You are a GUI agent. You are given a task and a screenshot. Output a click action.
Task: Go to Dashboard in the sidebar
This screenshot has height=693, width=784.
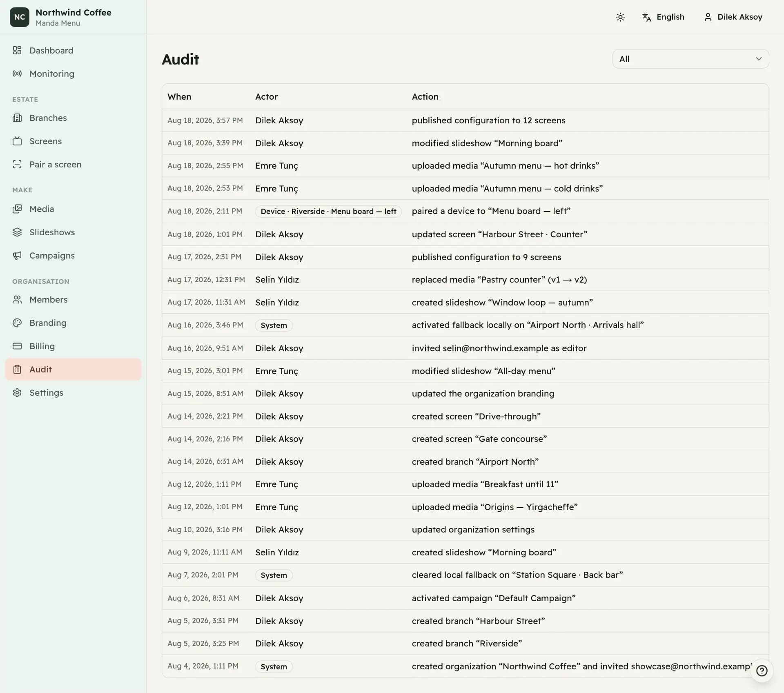point(73,50)
